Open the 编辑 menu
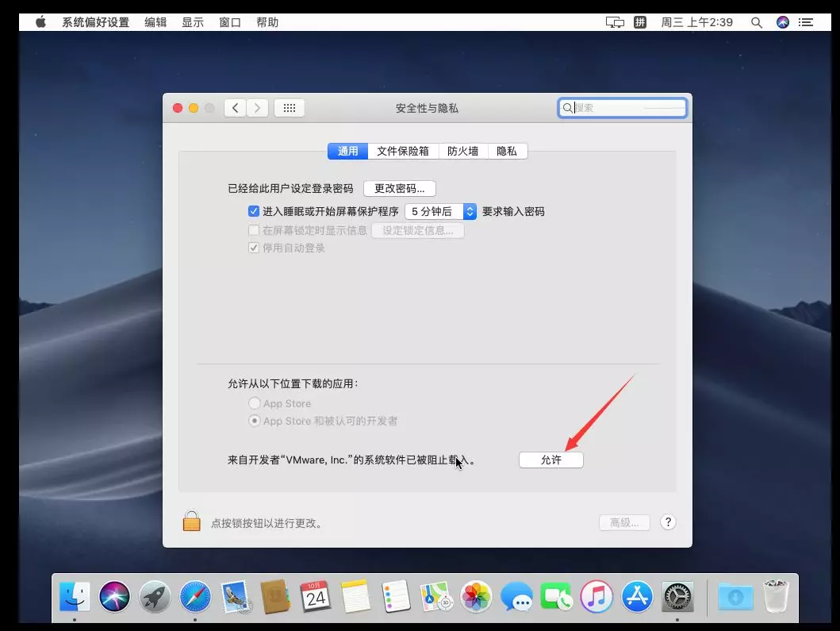 (156, 22)
